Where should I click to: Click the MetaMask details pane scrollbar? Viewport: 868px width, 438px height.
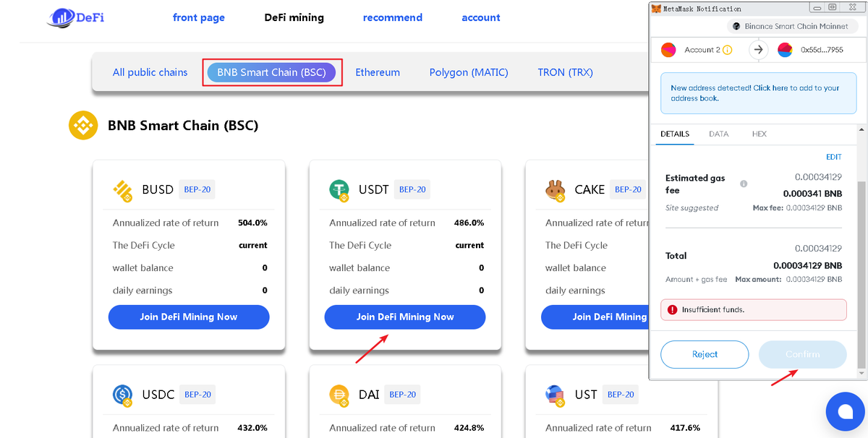click(860, 275)
